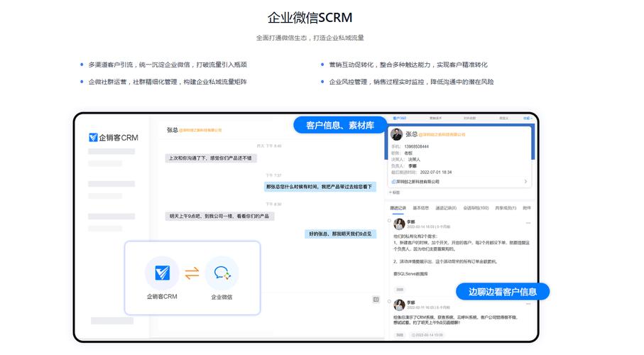Click the orange company name in the chat header
644x355 pixels.
(x=200, y=130)
